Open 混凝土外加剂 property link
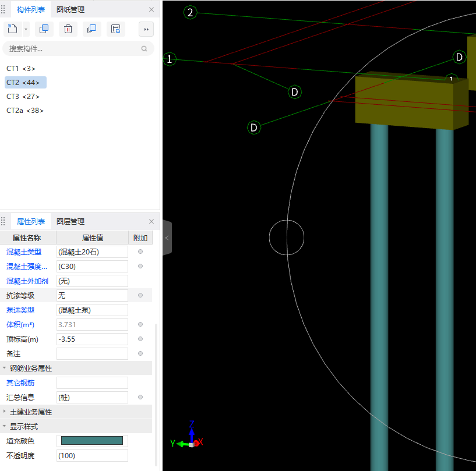The height and width of the screenshot is (471, 476). click(27, 281)
